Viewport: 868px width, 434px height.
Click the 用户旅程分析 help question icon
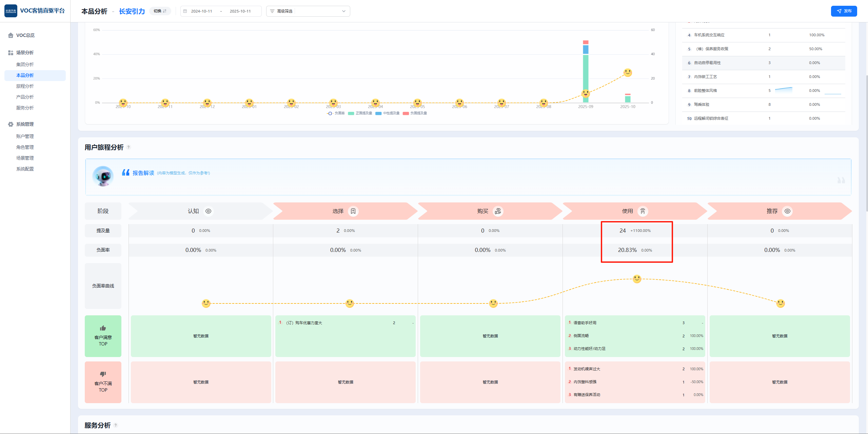coord(129,147)
